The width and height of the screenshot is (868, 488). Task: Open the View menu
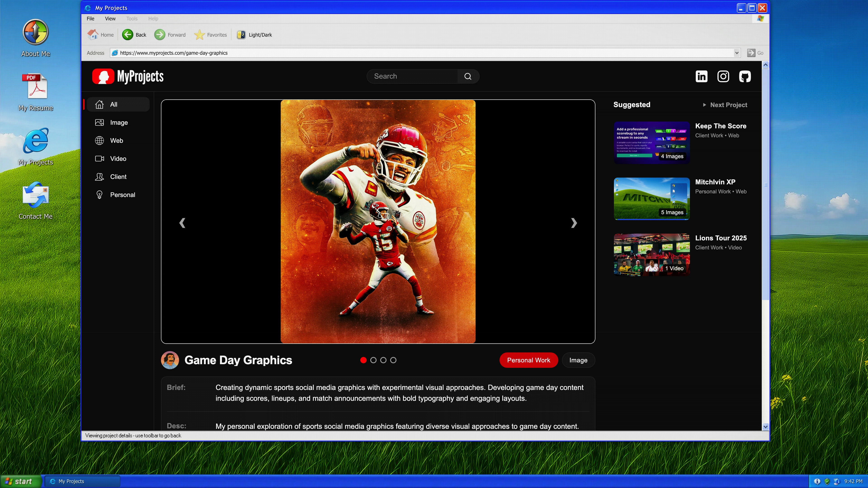[110, 19]
